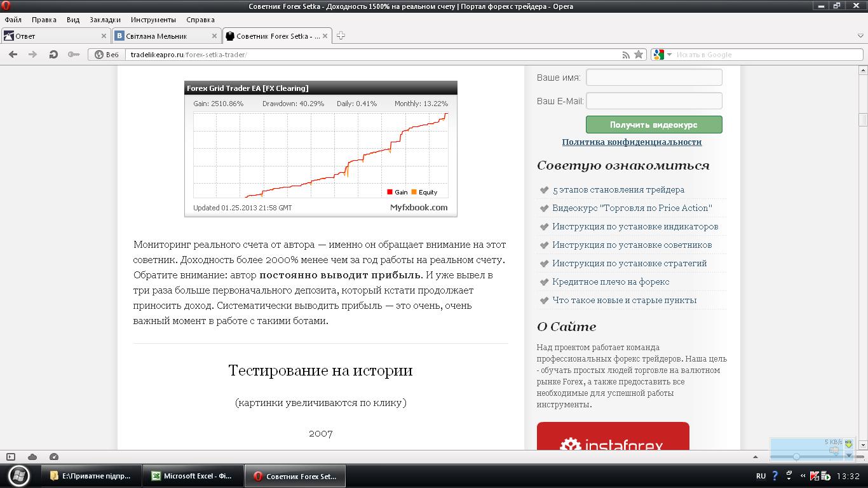Open the Справка menu
Screen dimensions: 868x488
click(200, 20)
